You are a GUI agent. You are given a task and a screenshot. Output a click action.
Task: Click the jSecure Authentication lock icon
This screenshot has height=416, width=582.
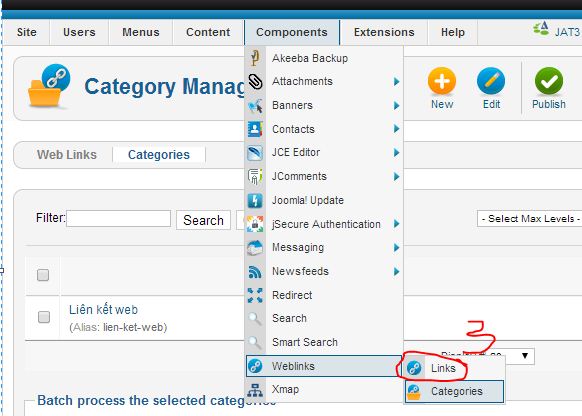click(255, 224)
